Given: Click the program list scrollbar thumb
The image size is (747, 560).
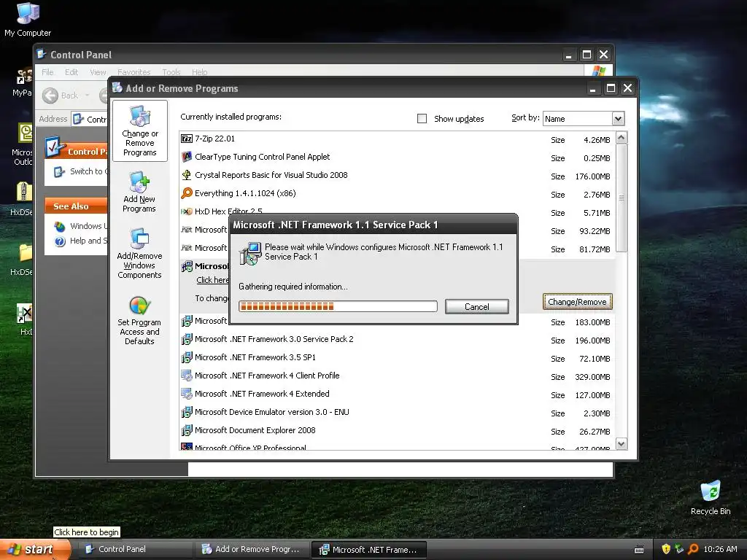Looking at the screenshot, I should [622, 198].
